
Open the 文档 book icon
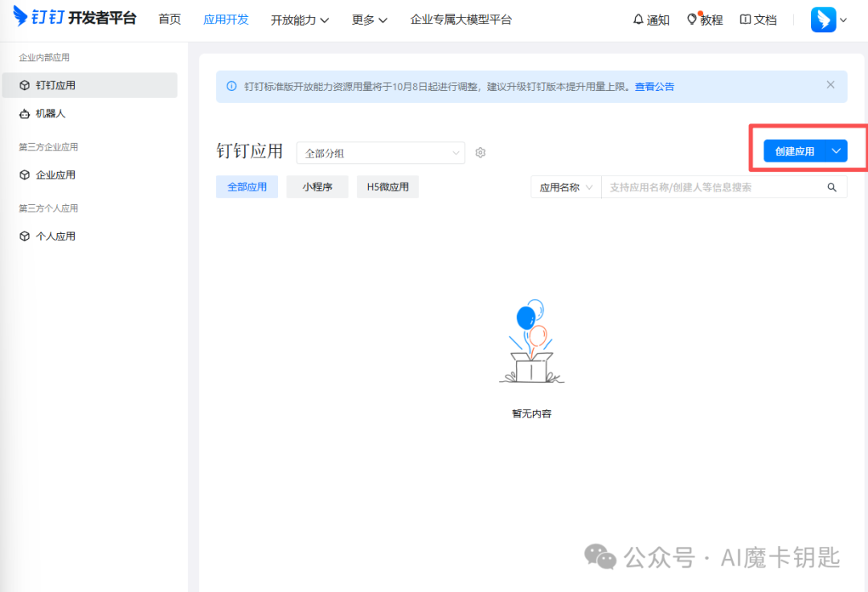point(745,19)
